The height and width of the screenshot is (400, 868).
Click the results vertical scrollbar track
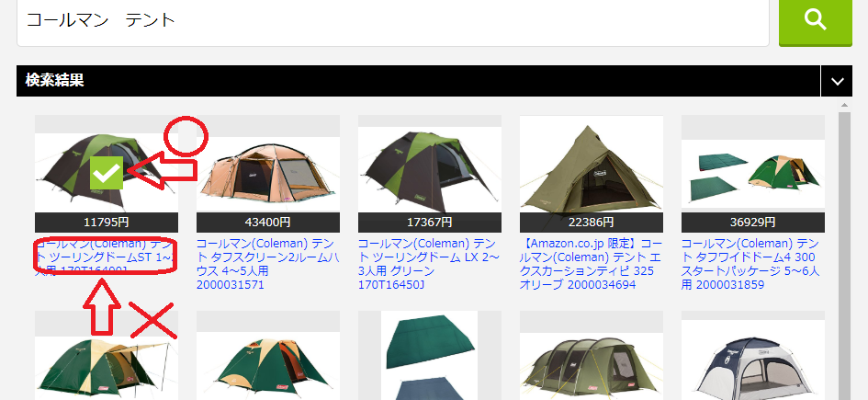pyautogui.click(x=844, y=255)
